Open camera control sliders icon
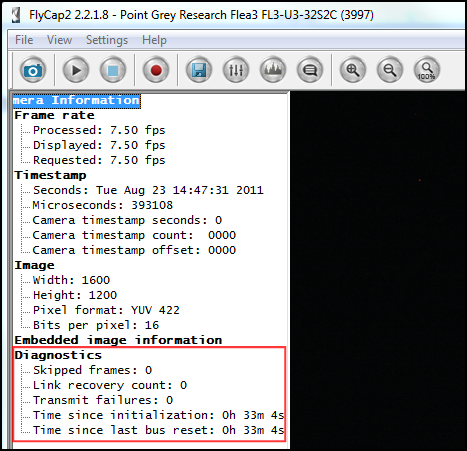This screenshot has height=451, width=467. click(x=236, y=70)
